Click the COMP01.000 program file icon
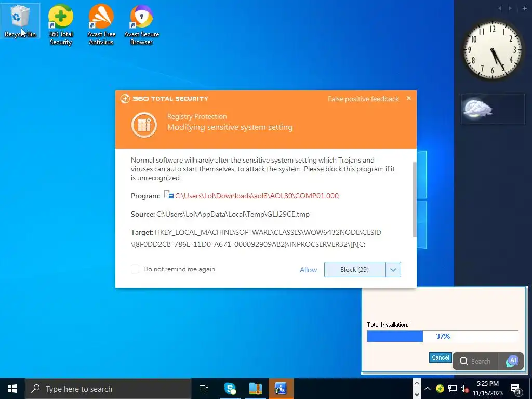This screenshot has height=399, width=532. (x=169, y=195)
